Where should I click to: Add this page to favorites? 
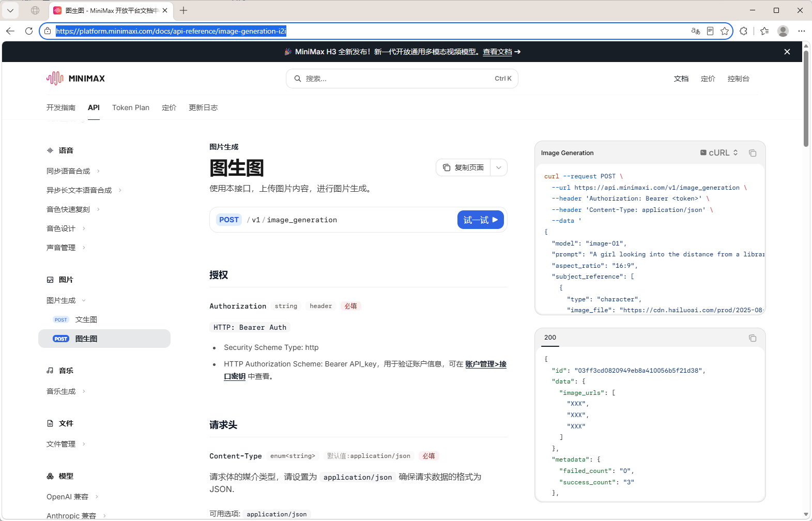[x=725, y=31]
